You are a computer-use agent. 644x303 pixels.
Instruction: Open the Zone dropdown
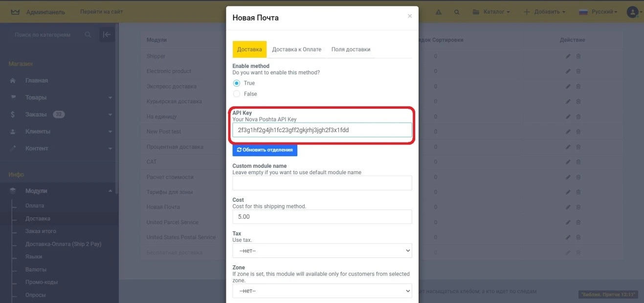322,291
